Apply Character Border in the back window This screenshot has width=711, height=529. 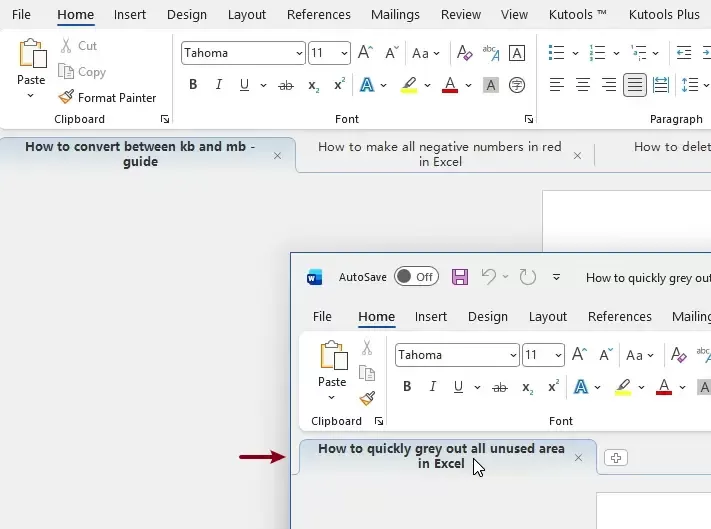(x=517, y=53)
